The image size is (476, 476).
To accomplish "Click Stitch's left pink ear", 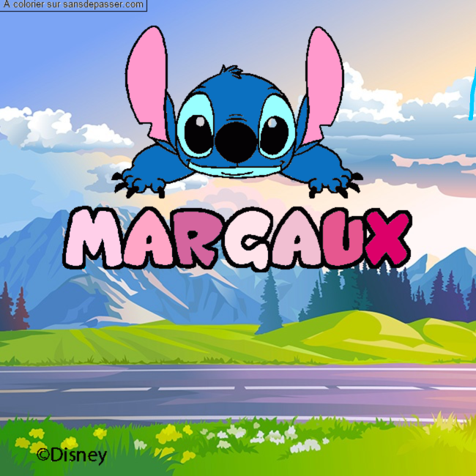I will tap(147, 85).
